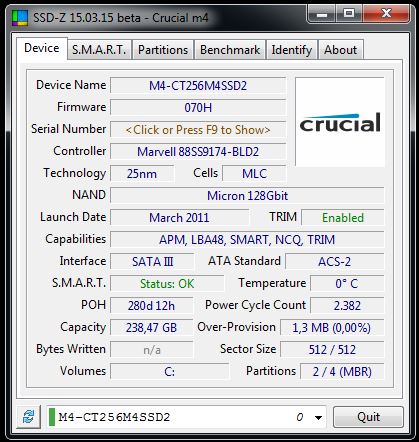Open the S.M.A.R.T. tab

click(99, 50)
